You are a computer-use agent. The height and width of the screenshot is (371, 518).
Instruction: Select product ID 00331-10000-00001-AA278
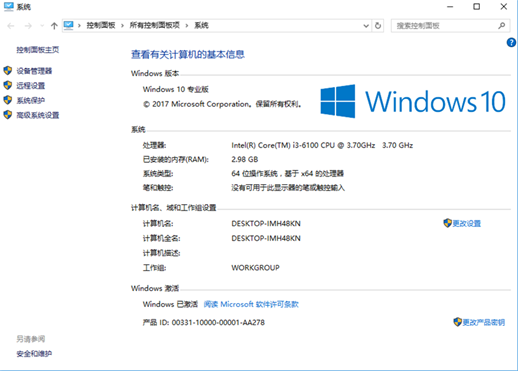point(218,323)
